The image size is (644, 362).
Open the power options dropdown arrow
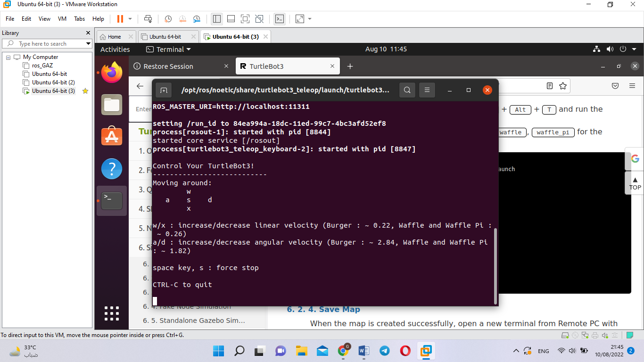click(x=130, y=19)
